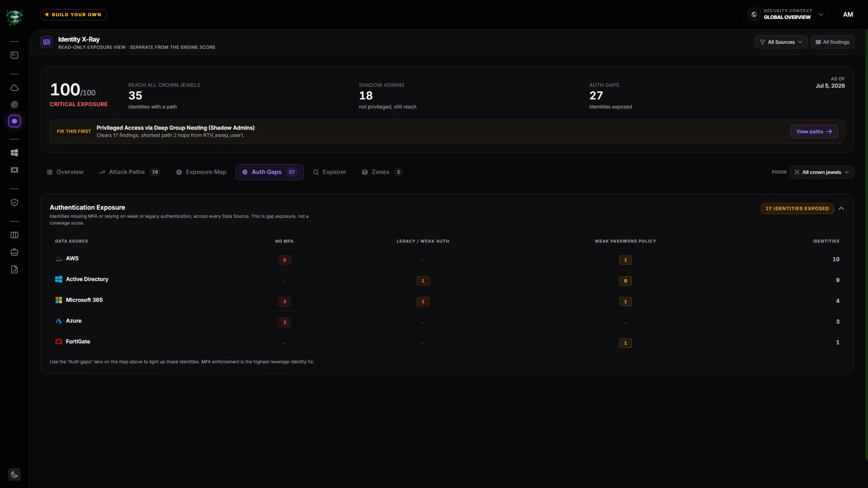This screenshot has height=488, width=868.
Task: Switch to the Exposure Map tab
Action: click(201, 172)
